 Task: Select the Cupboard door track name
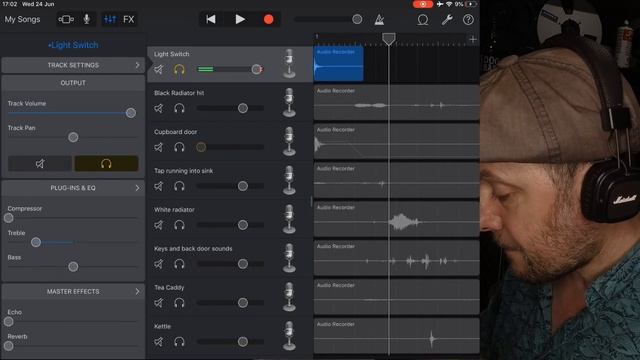176,132
